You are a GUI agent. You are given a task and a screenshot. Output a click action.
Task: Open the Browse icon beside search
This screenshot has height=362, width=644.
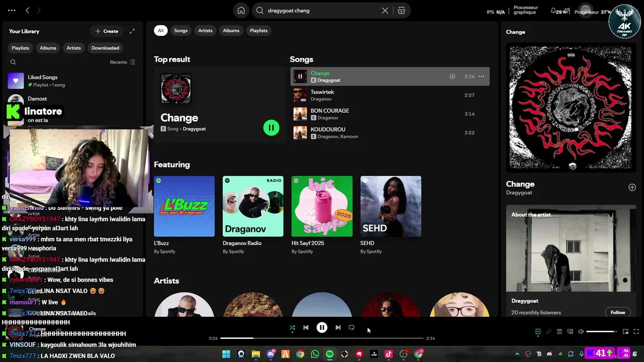(401, 11)
